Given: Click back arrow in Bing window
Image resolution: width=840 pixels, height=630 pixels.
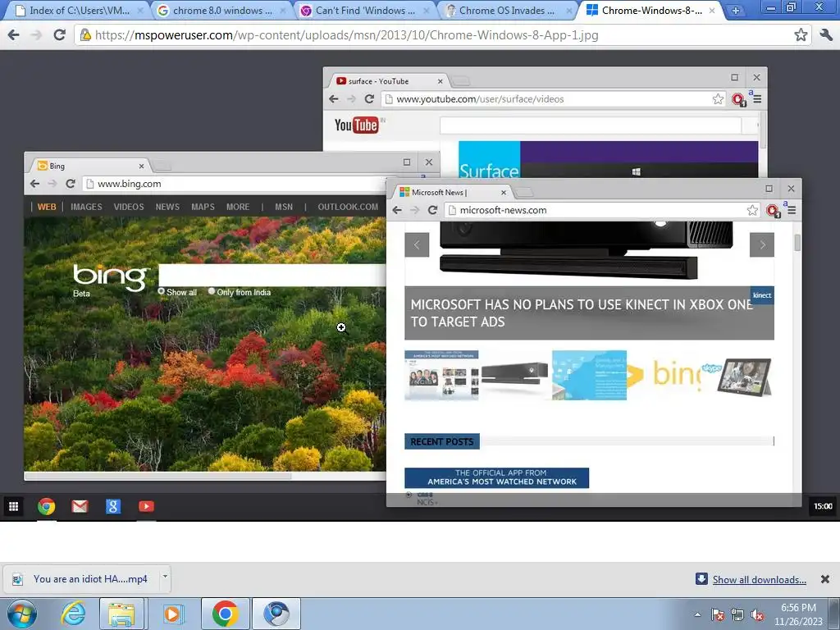Looking at the screenshot, I should click(34, 184).
